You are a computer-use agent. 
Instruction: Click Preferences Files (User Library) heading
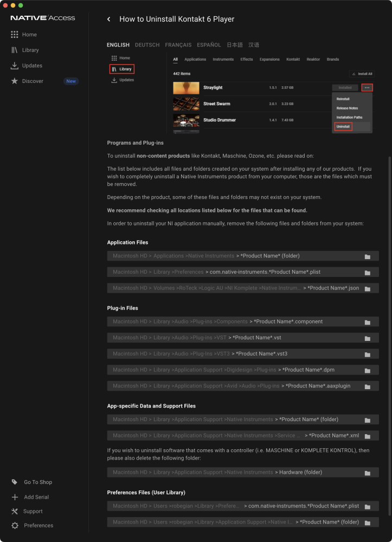(x=146, y=492)
